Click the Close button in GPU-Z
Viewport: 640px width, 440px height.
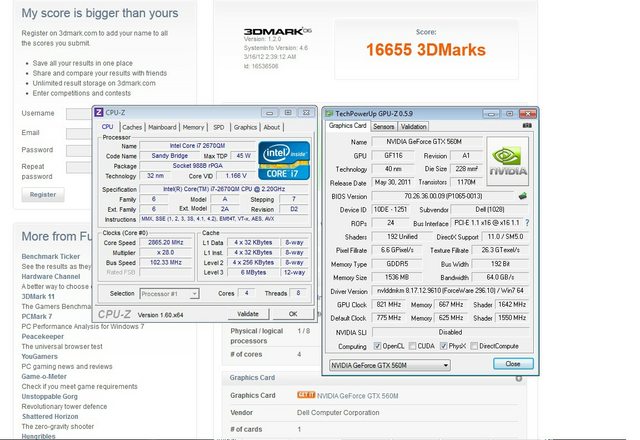click(513, 364)
